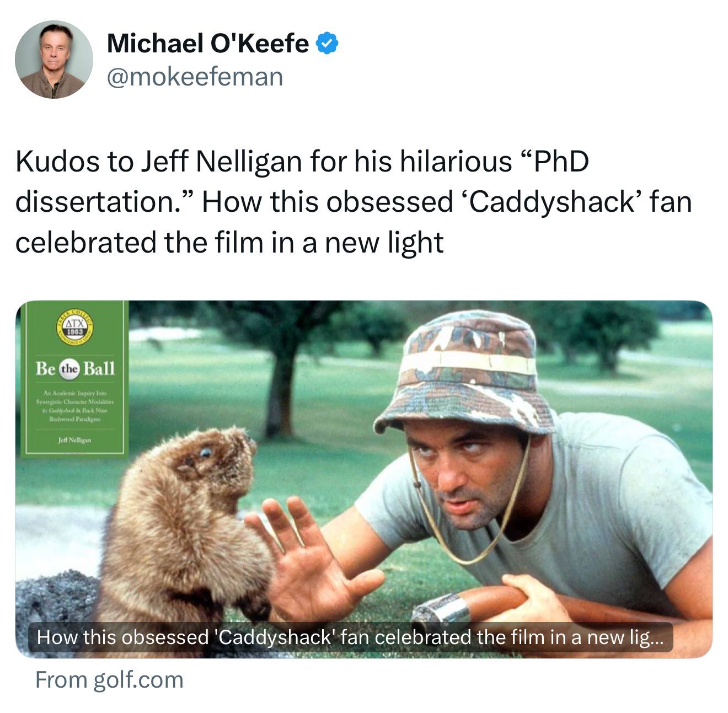Click the blue verified checkmark badge
This screenshot has width=728, height=713.
326,44
